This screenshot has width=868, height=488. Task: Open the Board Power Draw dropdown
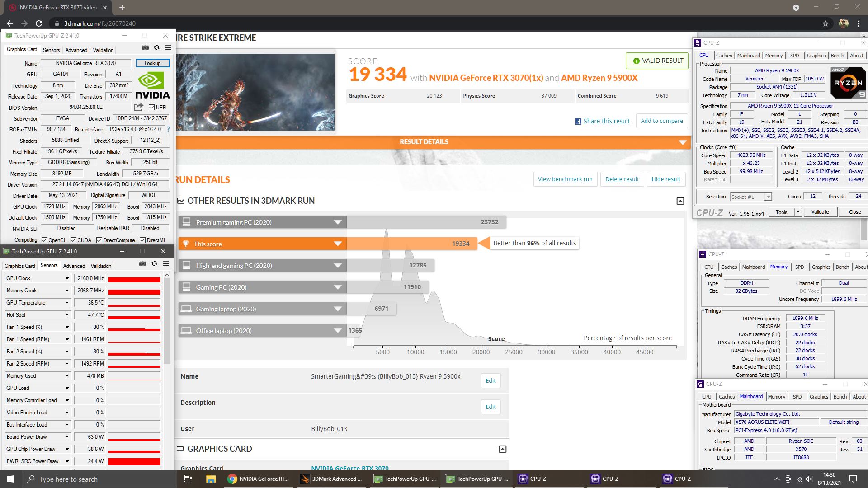67,437
